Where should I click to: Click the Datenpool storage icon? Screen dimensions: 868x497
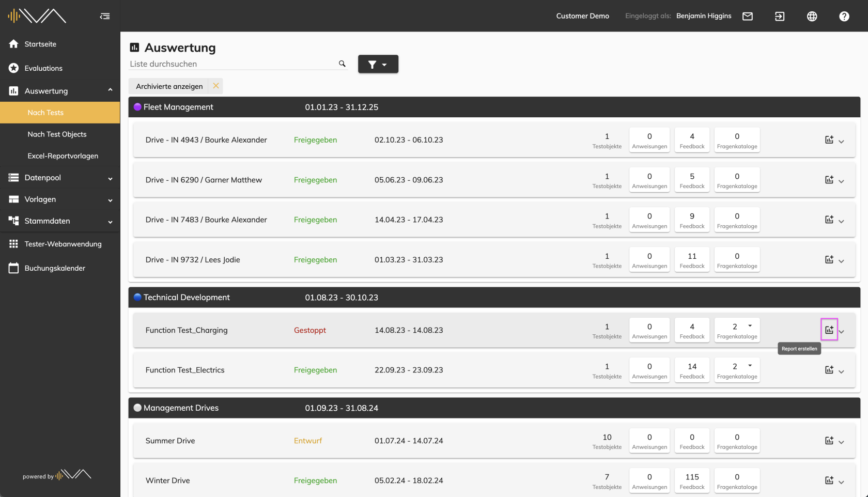(13, 178)
